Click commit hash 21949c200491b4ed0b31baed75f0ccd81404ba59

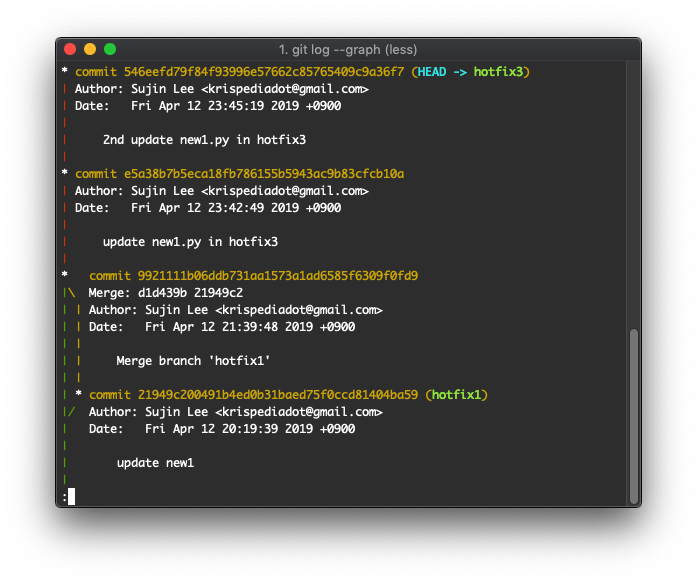coord(278,395)
